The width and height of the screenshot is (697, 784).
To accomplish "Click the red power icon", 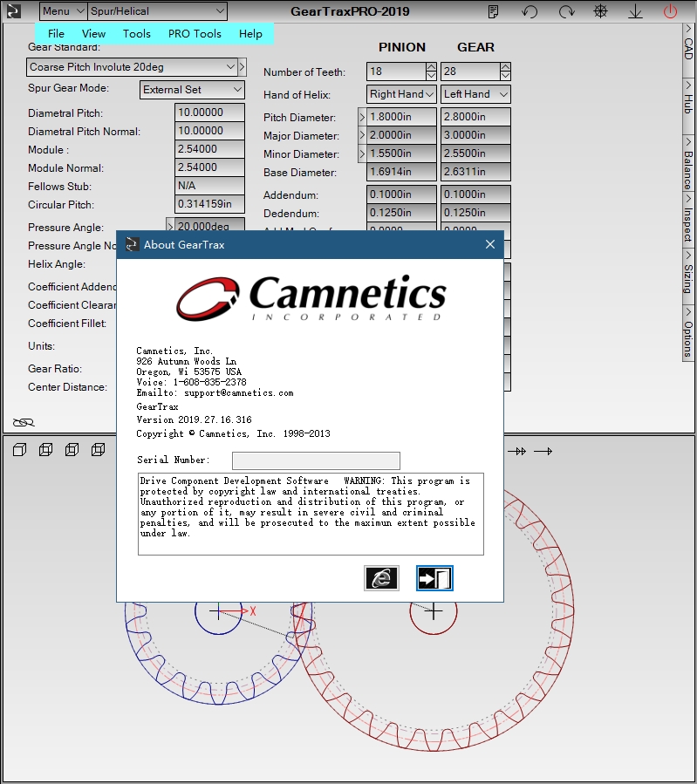I will pyautogui.click(x=670, y=11).
